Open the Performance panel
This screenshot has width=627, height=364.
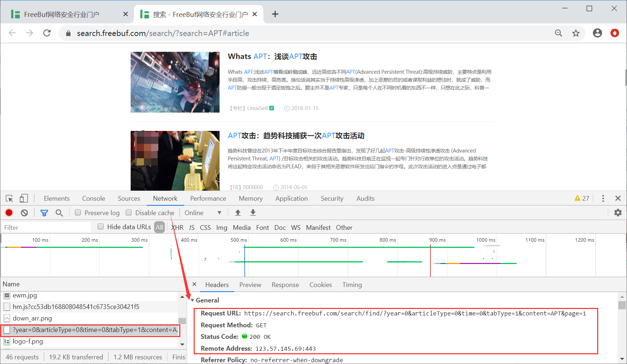[208, 199]
